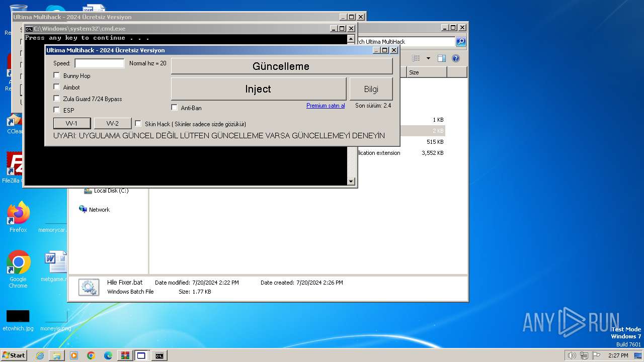Close the Explorer window behind
The image size is (644, 362).
coord(462,28)
